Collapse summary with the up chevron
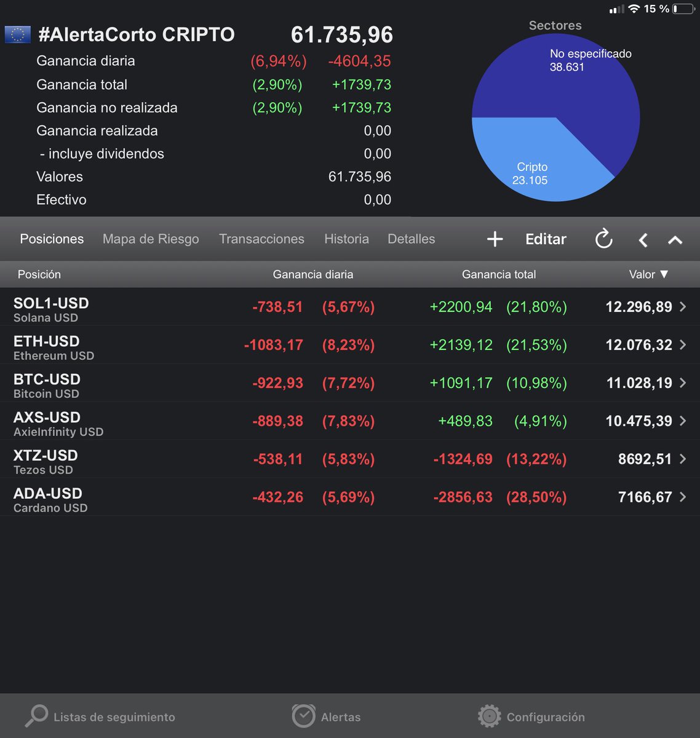Image resolution: width=700 pixels, height=738 pixels. coord(675,240)
